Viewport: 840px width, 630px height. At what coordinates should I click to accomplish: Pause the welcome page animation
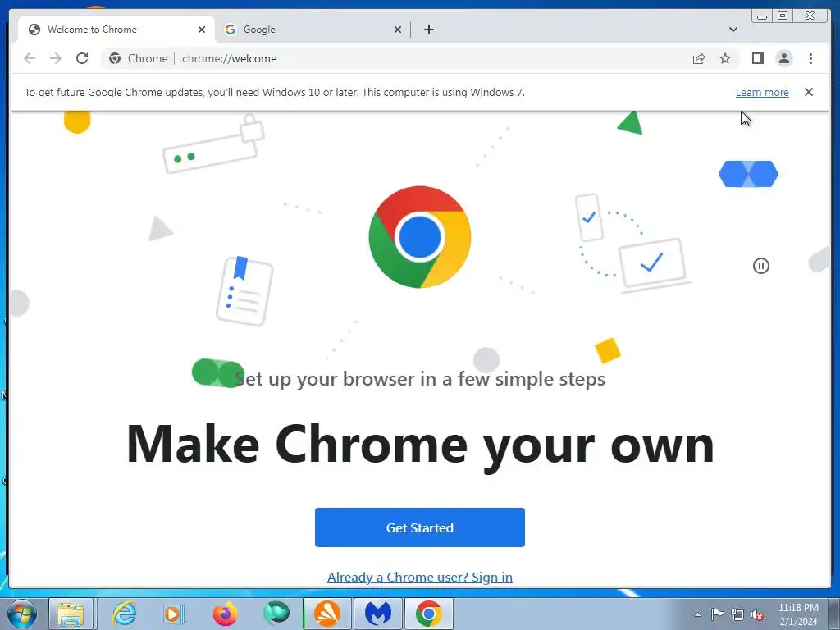tap(760, 266)
